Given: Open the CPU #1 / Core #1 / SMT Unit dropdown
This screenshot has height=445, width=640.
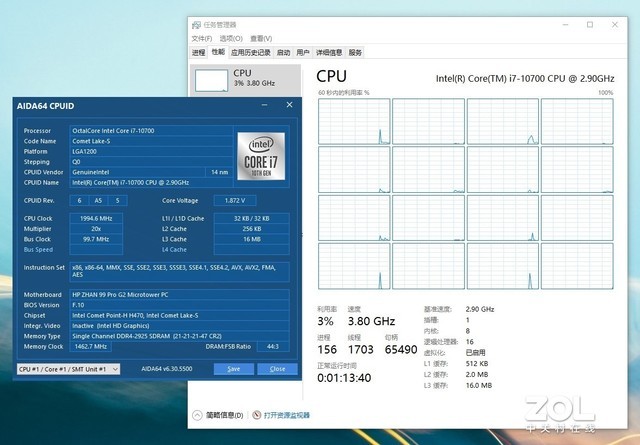Looking at the screenshot, I should coord(69,369).
